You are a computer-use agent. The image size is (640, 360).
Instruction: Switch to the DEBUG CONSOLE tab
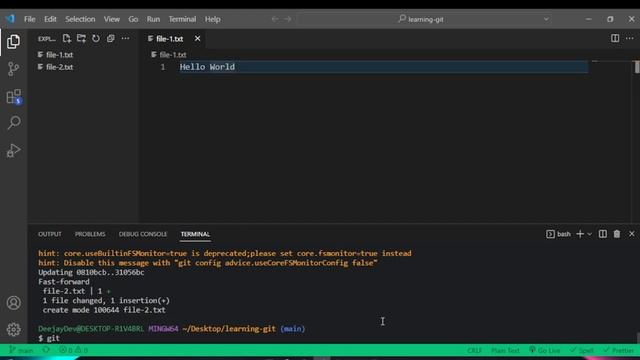[x=143, y=234]
